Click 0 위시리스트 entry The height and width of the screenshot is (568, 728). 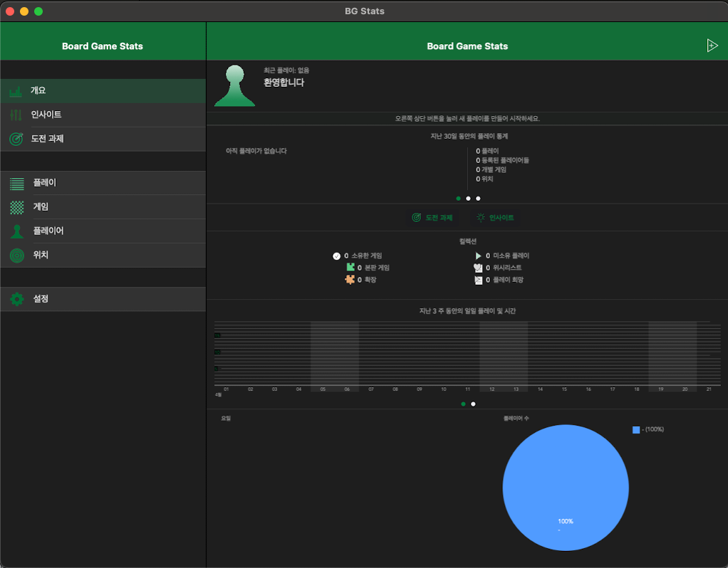point(497,268)
